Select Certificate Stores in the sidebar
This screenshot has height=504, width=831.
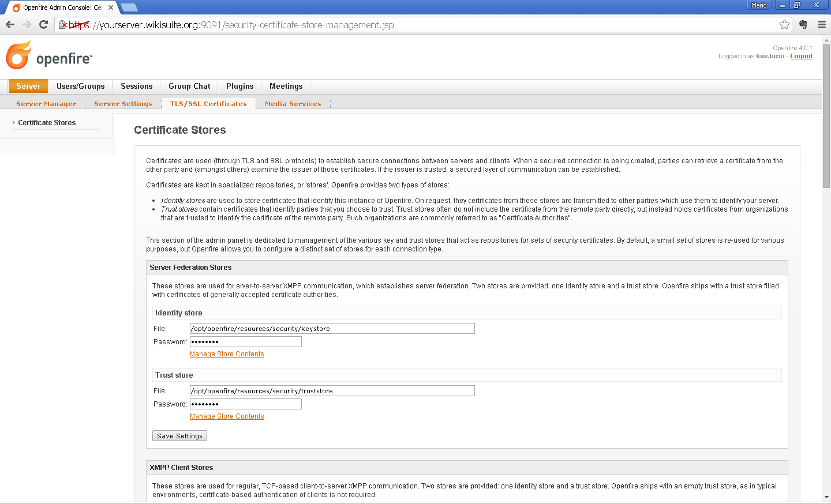pos(47,123)
